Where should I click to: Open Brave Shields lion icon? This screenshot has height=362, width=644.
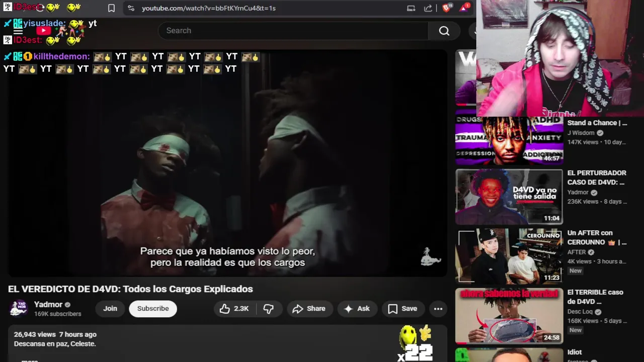point(446,8)
